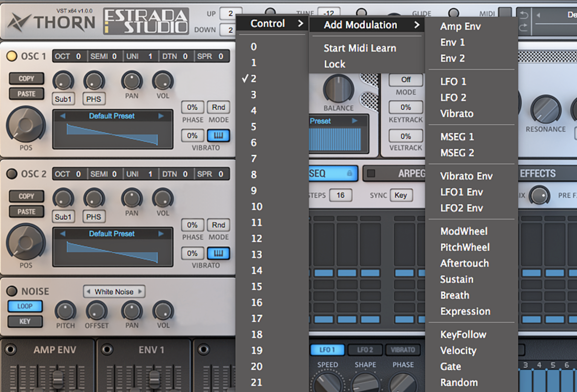Open the filter MODE Off dropdown
This screenshot has height=392, width=577.
406,80
